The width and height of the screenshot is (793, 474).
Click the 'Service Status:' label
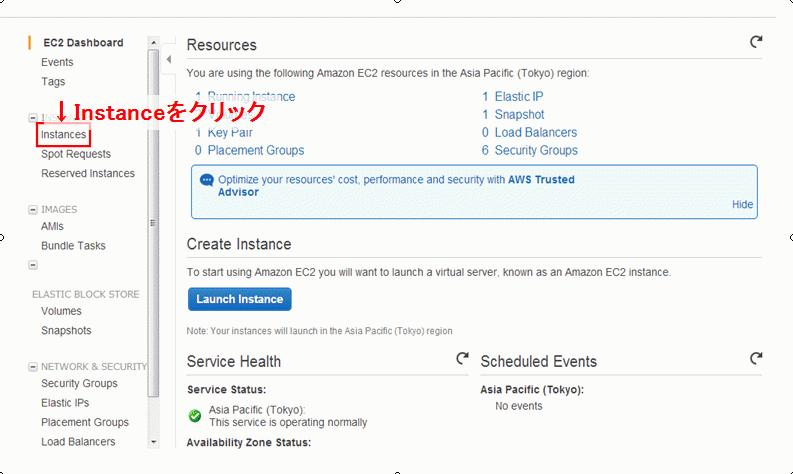tap(227, 390)
